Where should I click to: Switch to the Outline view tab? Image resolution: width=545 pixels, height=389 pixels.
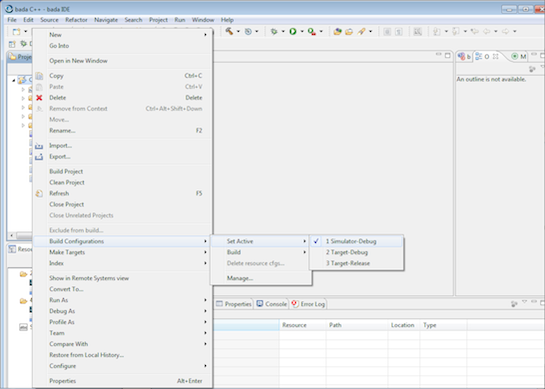pyautogui.click(x=486, y=56)
